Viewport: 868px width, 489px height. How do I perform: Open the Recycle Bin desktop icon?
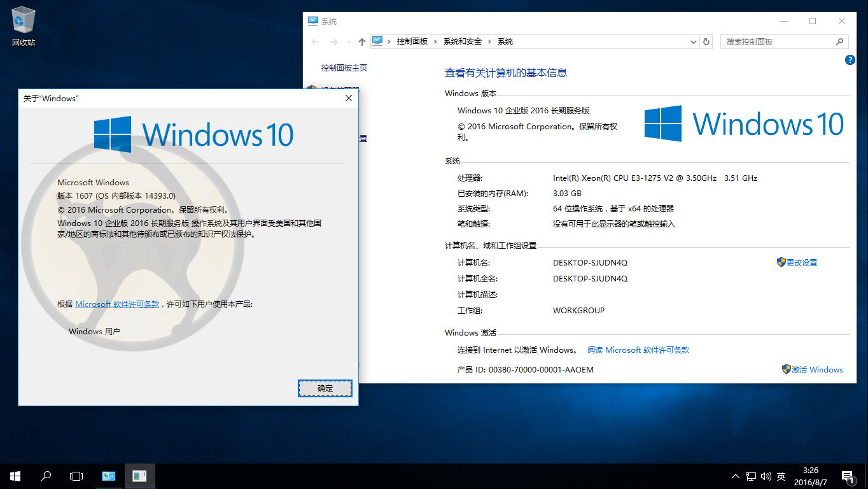point(24,27)
